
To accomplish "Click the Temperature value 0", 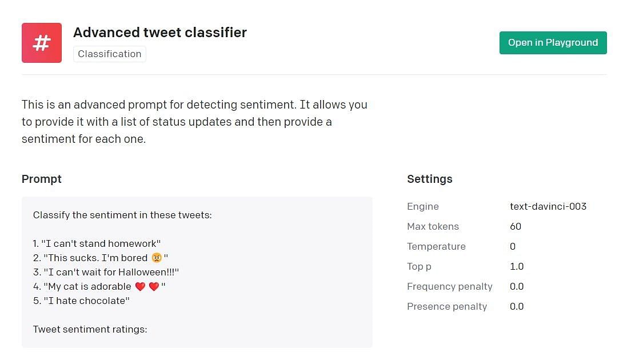I will click(x=513, y=246).
